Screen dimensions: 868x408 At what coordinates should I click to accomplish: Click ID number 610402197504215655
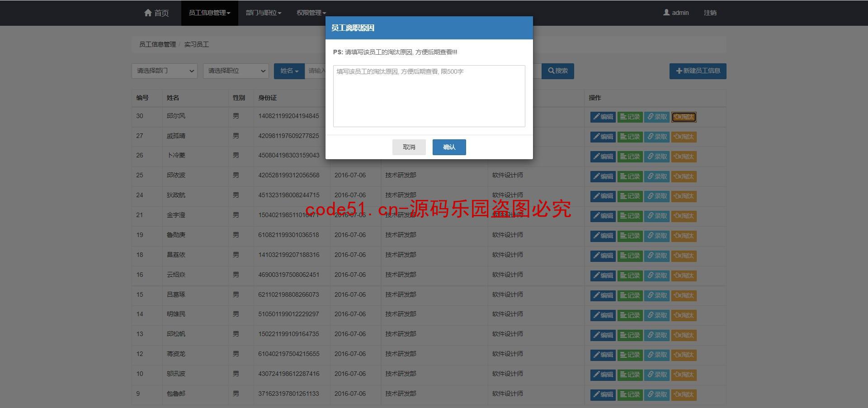pyautogui.click(x=288, y=354)
